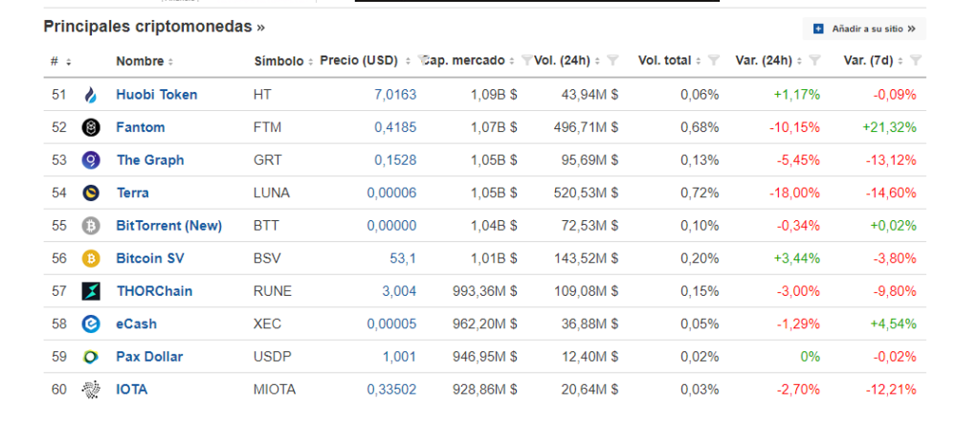Viewport: 980px width, 425px height.
Task: Click The Graph purple logo
Action: tap(91, 160)
